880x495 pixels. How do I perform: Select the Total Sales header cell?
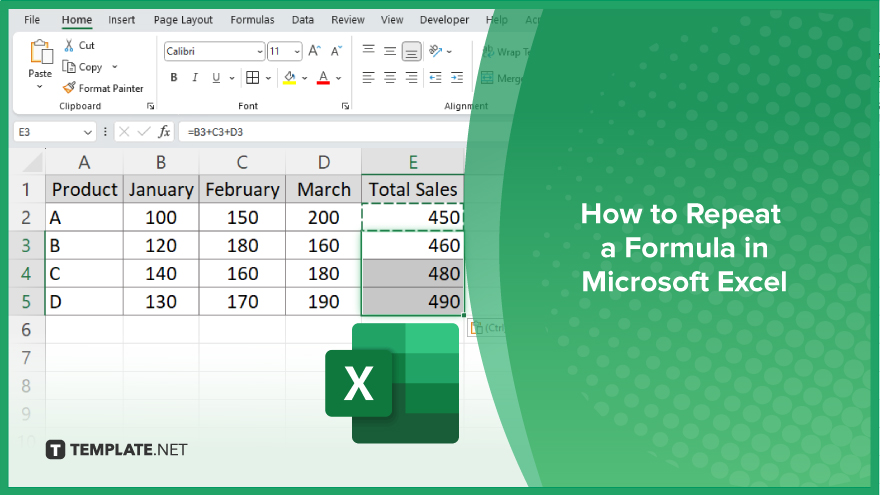point(413,189)
